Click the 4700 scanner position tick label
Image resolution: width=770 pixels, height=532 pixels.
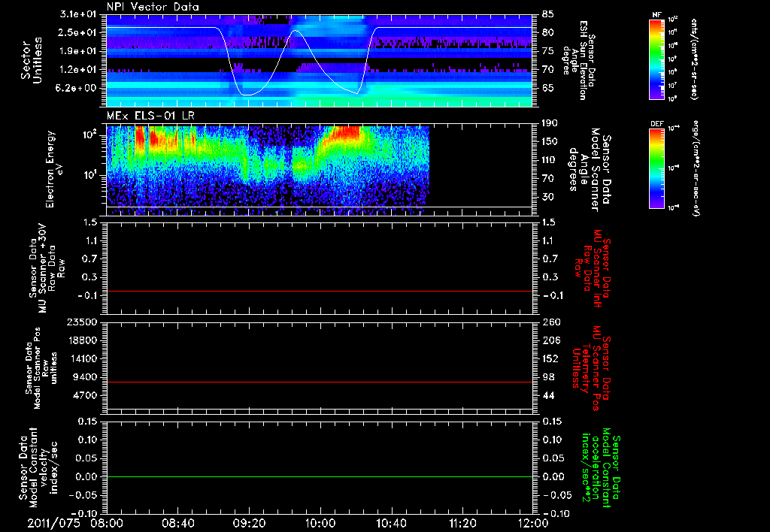coord(86,395)
